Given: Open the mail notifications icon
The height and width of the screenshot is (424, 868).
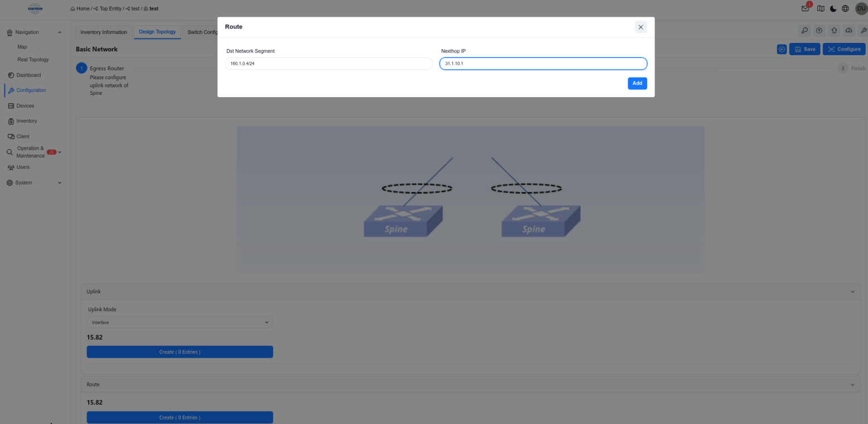Looking at the screenshot, I should tap(805, 8).
